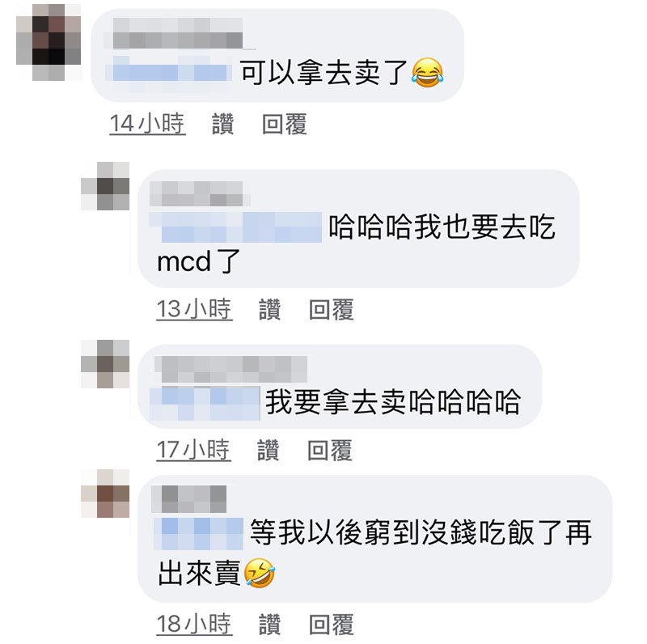This screenshot has width=647, height=644.
Task: Reply to the 17小時 comment
Action: [x=330, y=450]
